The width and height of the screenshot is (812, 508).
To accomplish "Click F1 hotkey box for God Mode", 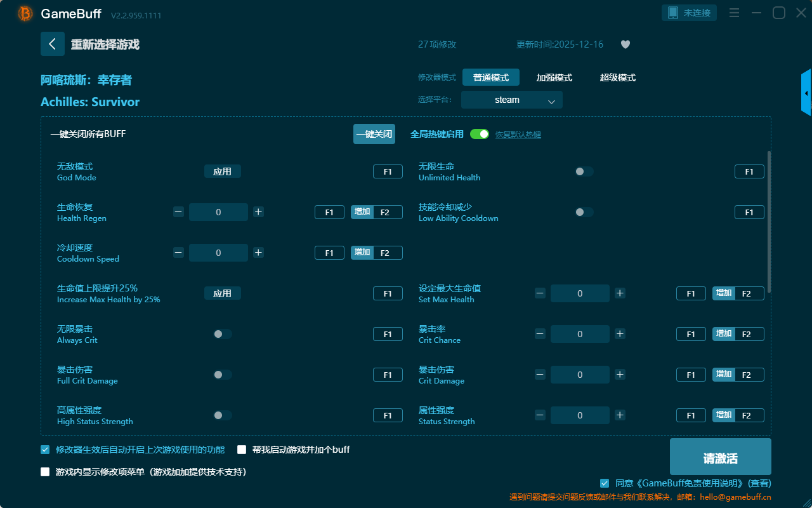I will point(388,171).
